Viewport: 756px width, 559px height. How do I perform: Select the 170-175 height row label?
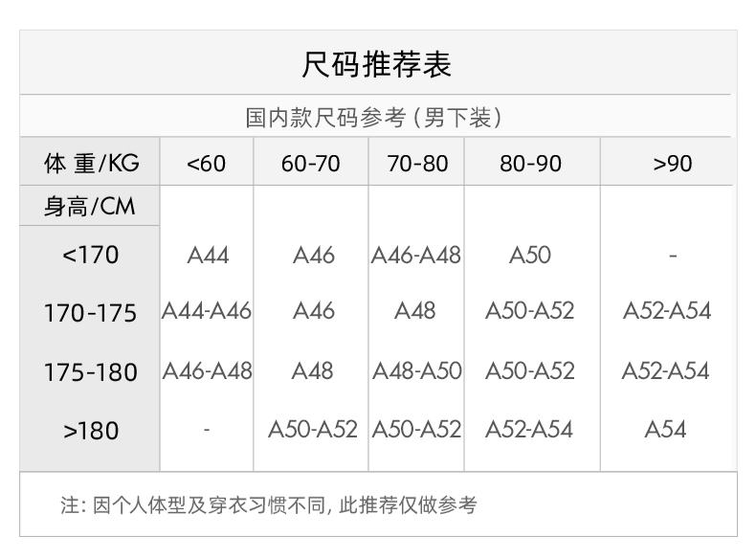pos(91,313)
